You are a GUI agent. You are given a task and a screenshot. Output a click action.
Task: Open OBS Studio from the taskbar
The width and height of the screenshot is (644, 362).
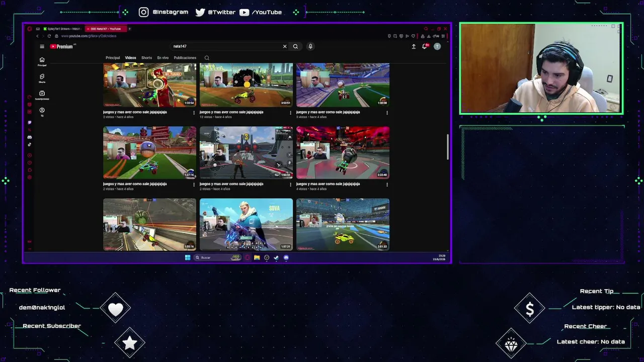[x=267, y=257]
